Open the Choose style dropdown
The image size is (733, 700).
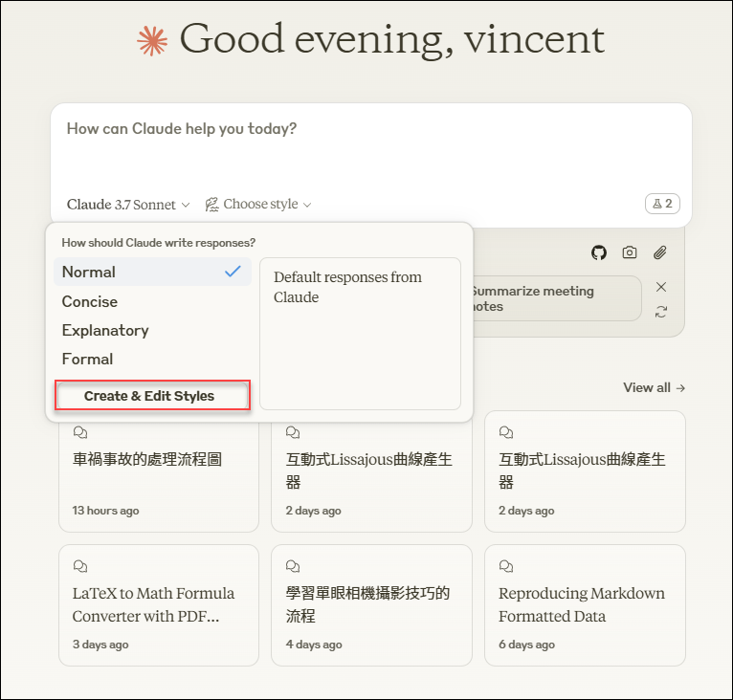tap(258, 205)
